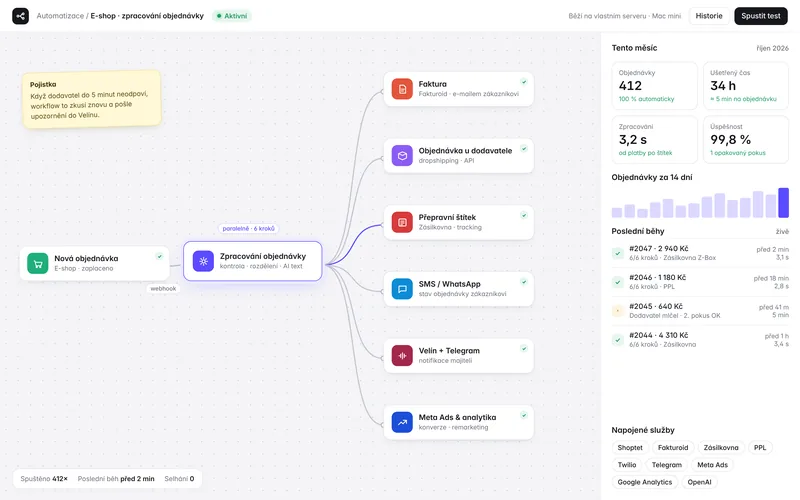The width and height of the screenshot is (800, 500).
Task: Click the check mark on Faktura node
Action: coord(523,82)
